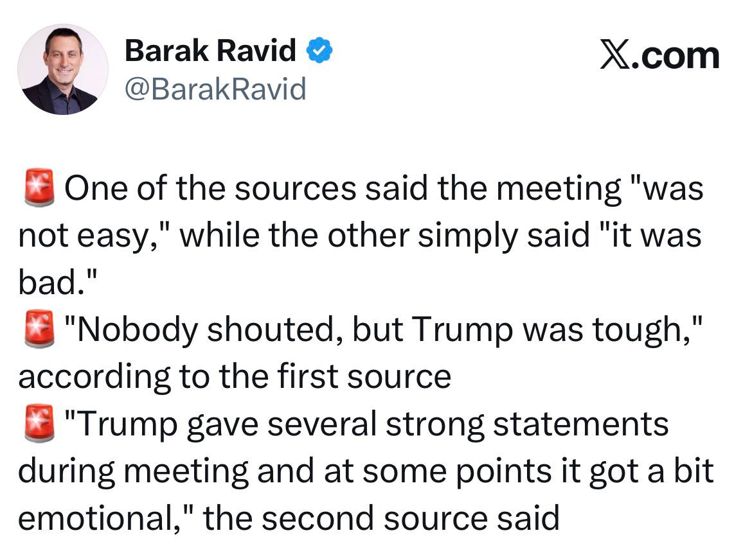This screenshot has width=752, height=560.
Task: Open the Barak Ravid display name
Action: [x=210, y=51]
